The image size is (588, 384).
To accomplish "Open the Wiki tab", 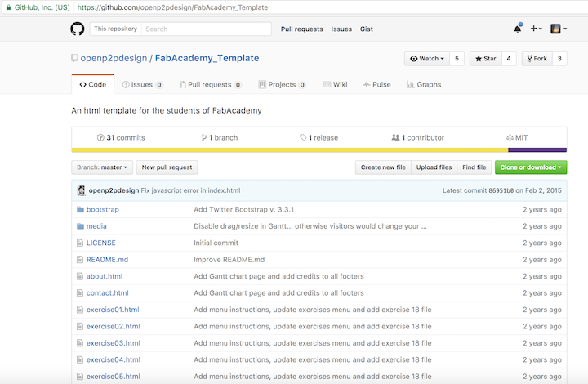I will point(336,84).
